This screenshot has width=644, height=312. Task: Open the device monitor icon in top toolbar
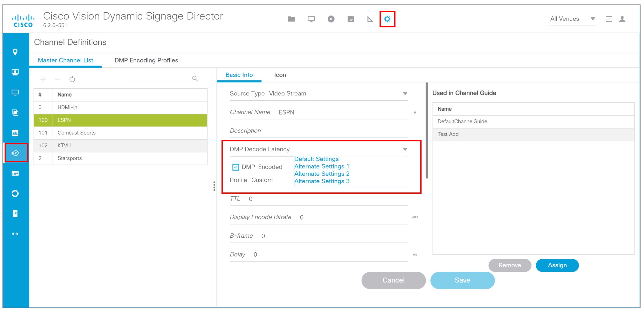[311, 19]
